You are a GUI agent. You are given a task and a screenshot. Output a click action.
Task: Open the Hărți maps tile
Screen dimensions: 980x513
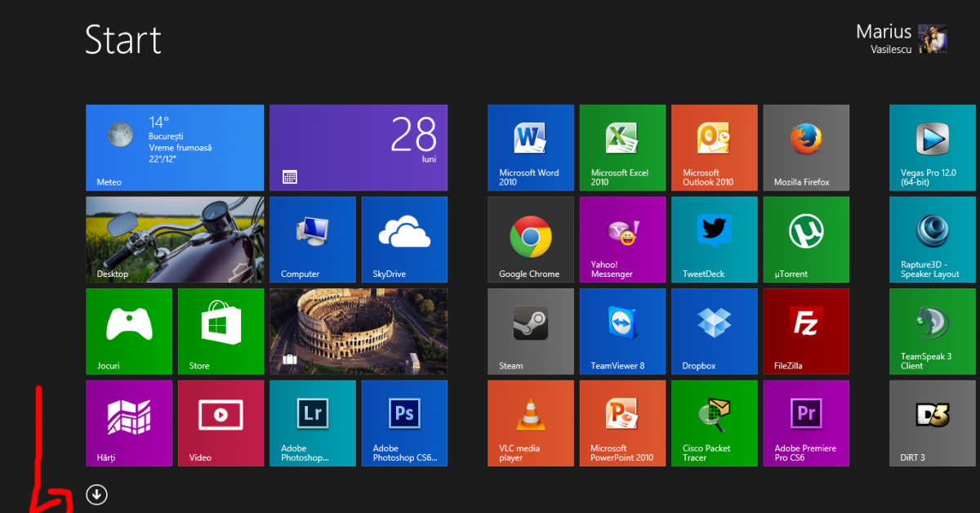click(129, 423)
